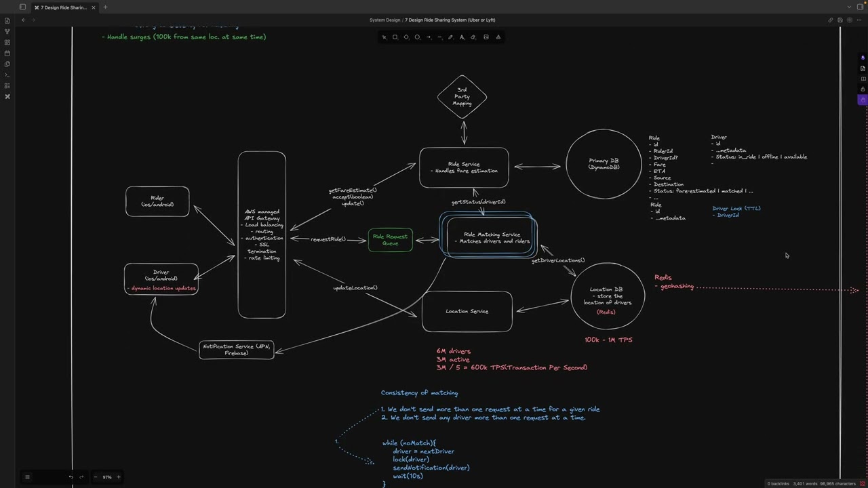This screenshot has width=868, height=488.
Task: Click the Driver Lock (TTL) text
Action: click(736, 208)
